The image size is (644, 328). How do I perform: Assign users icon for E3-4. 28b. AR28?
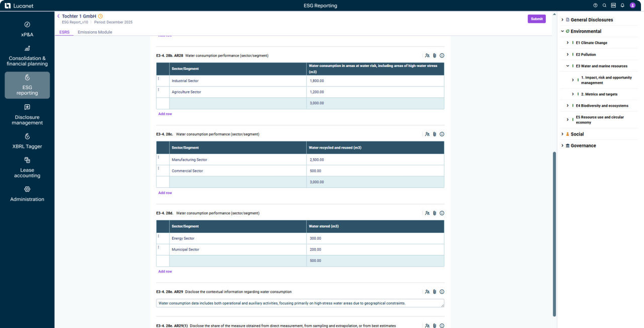pyautogui.click(x=427, y=56)
